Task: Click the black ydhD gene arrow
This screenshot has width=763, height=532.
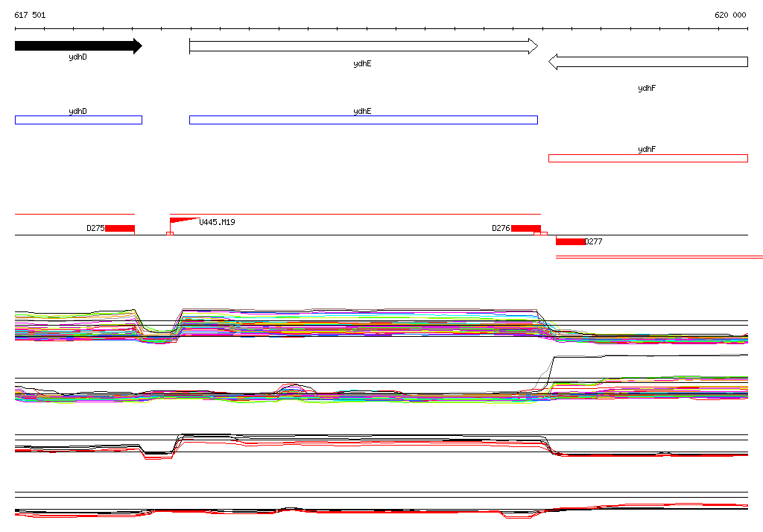Action: point(78,46)
